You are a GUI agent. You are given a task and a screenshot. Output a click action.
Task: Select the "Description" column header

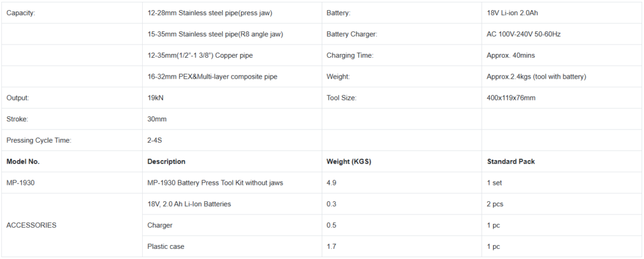(166, 162)
